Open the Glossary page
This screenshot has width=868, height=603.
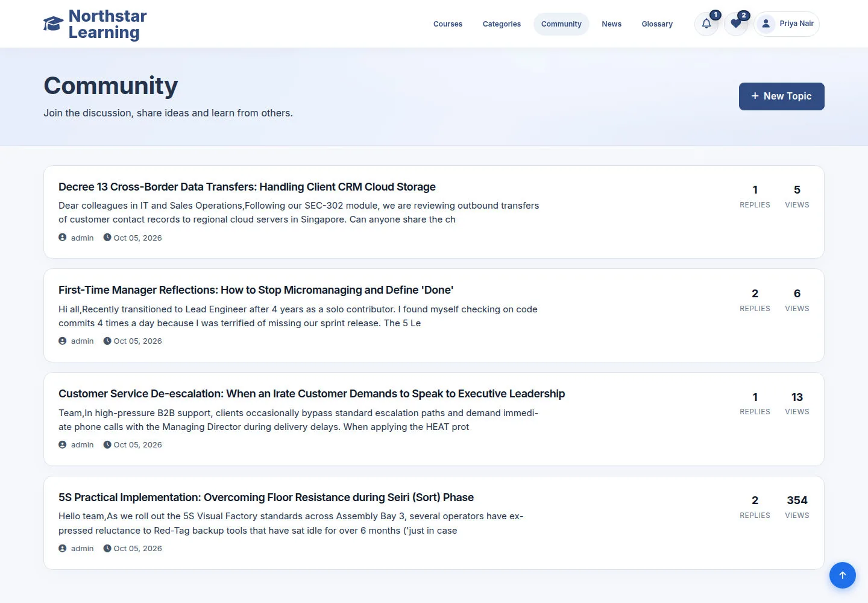(x=657, y=24)
